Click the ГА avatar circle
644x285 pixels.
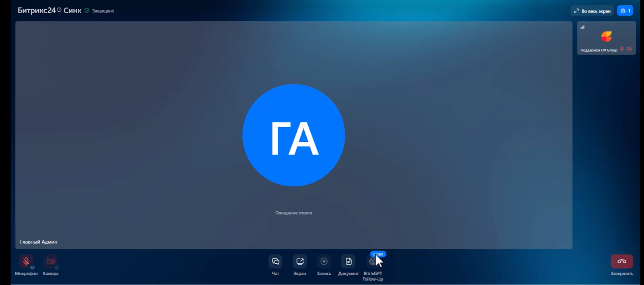[x=294, y=135]
